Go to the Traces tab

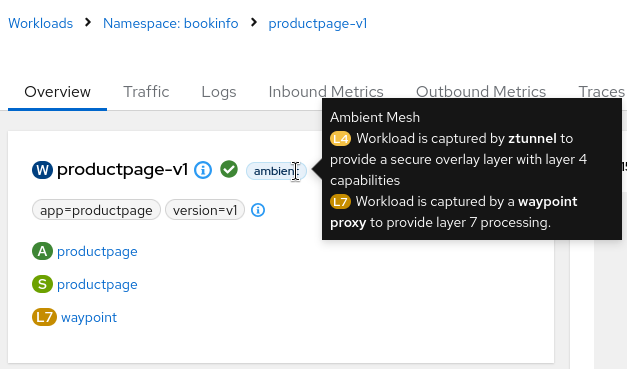click(x=601, y=92)
